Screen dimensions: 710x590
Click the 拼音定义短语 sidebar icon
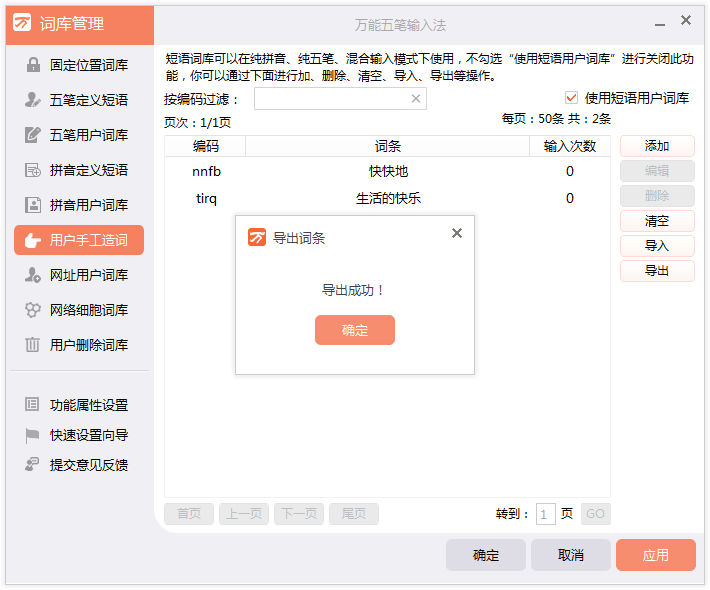pyautogui.click(x=32, y=170)
